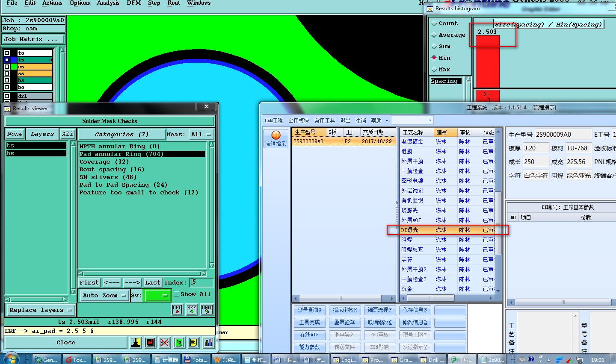The width and height of the screenshot is (616, 364).
Task: Open the Meas: All dropdown
Action: coord(201,134)
